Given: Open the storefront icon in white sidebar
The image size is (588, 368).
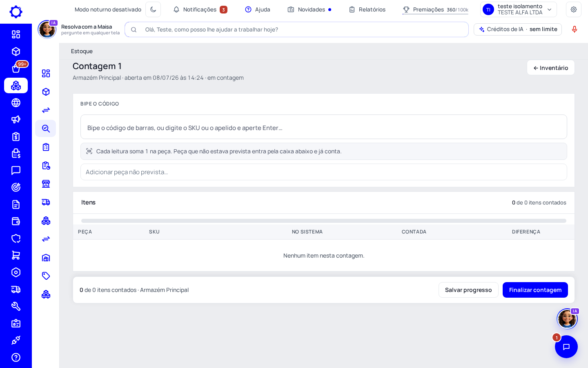Looking at the screenshot, I should (x=46, y=184).
